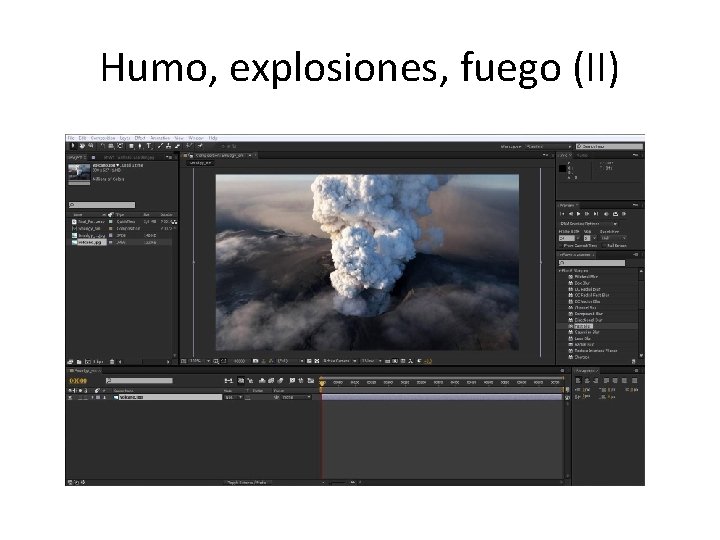The image size is (720, 540).
Task: Start RAM preview from Preview panel
Action: pos(624,214)
